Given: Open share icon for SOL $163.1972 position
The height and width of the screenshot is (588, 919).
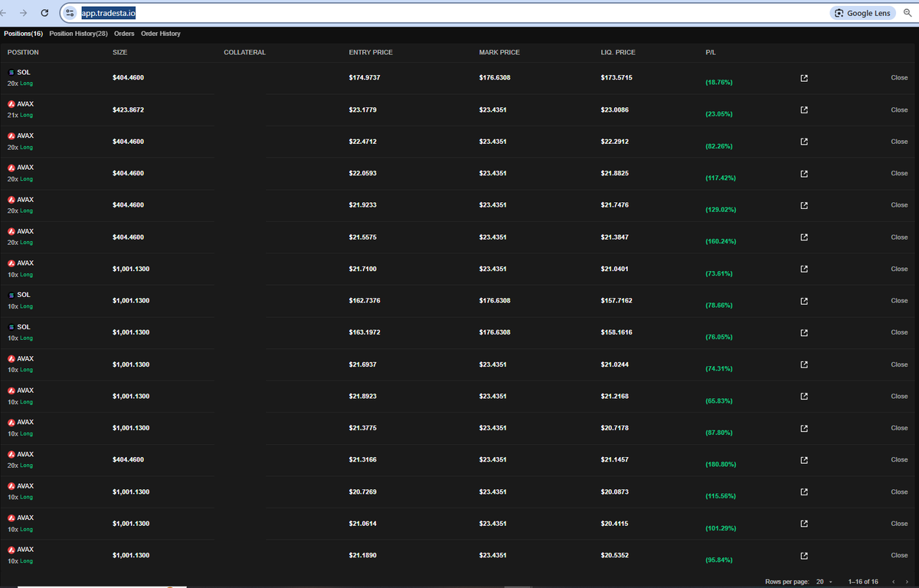Looking at the screenshot, I should point(804,333).
